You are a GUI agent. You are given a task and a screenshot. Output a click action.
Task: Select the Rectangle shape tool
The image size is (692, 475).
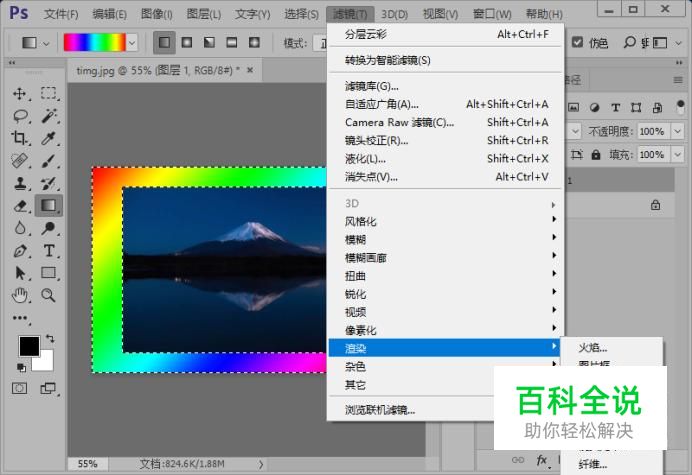click(49, 273)
